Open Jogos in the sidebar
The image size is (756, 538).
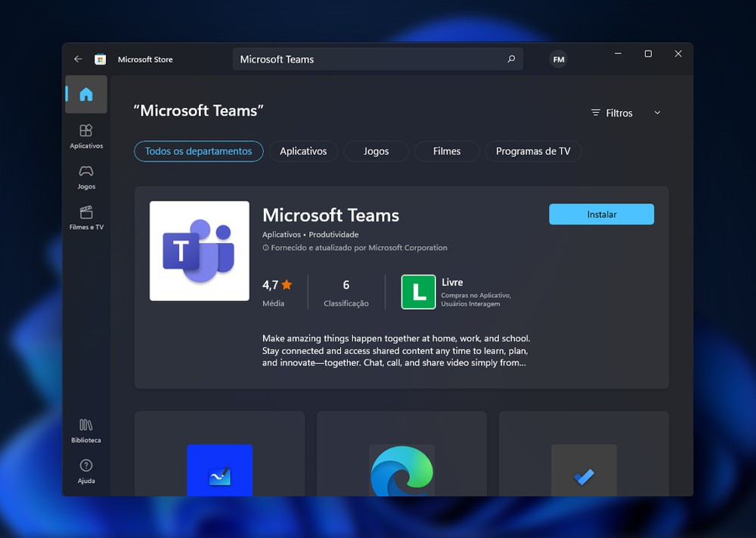(x=86, y=178)
